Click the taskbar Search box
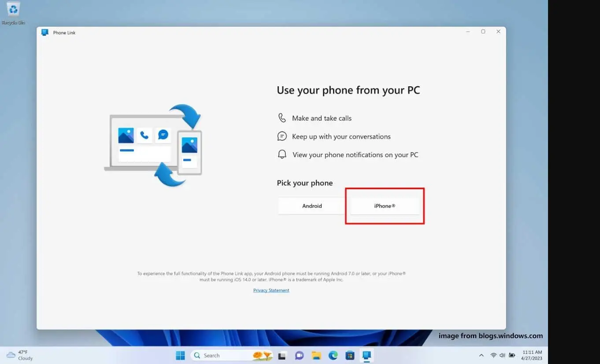 232,355
